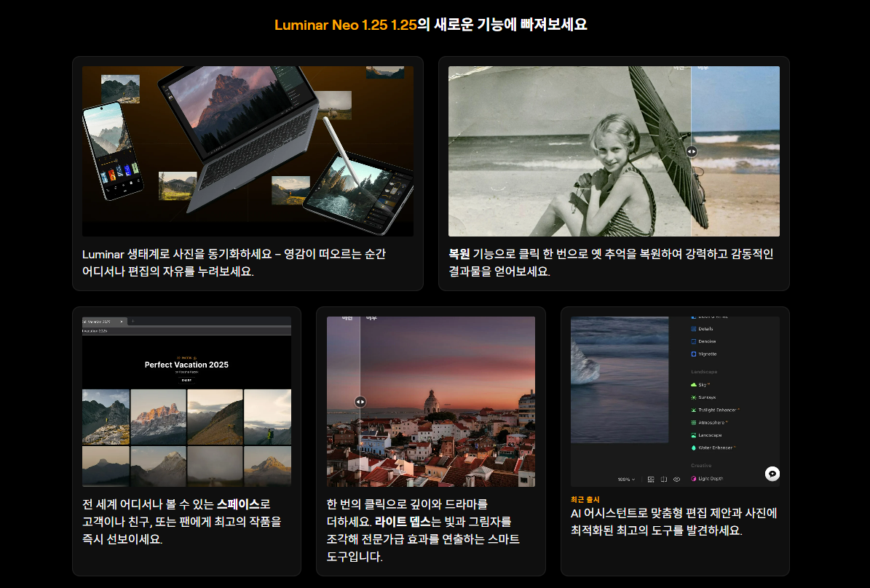
Task: Click the 'Landscape' section heading in tools panel
Action: [704, 372]
